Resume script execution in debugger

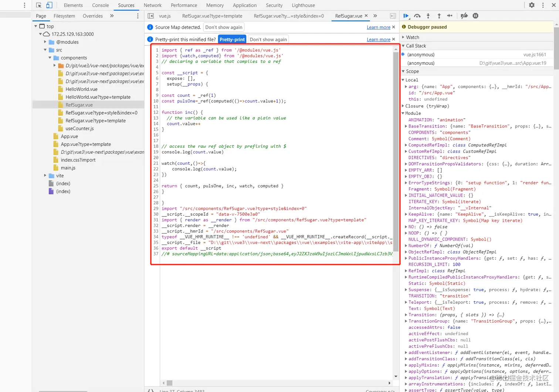(406, 16)
